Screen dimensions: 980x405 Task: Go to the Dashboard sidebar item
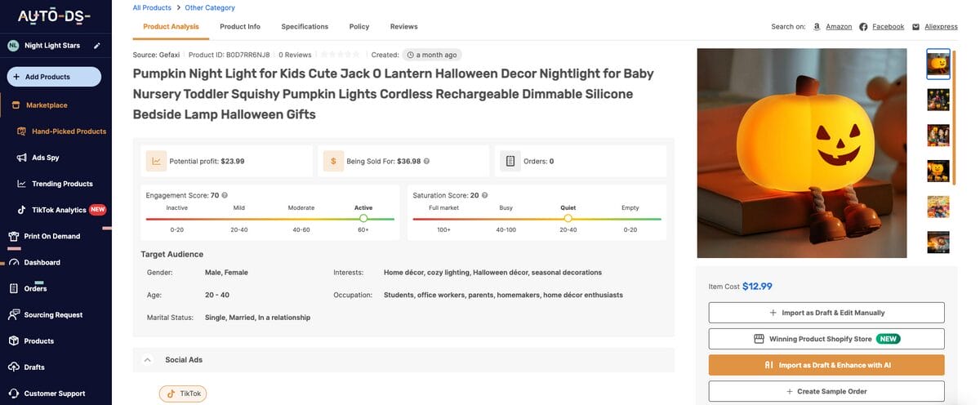tap(42, 262)
